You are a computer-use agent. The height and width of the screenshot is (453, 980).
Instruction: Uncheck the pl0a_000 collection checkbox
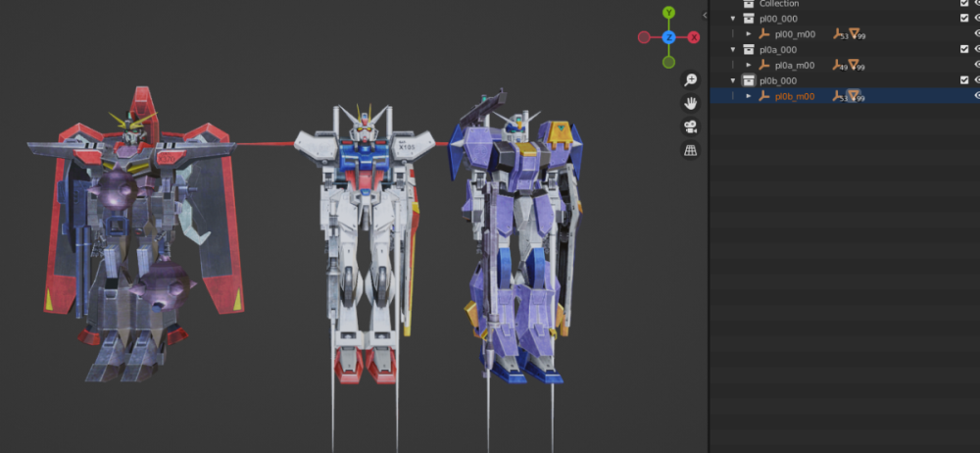coord(963,49)
